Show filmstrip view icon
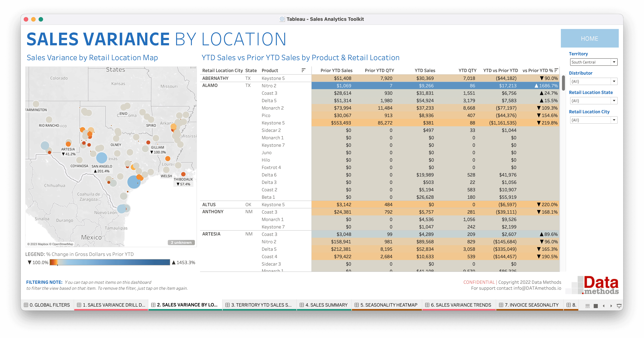Image resolution: width=644 pixels, height=338 pixels. pos(588,306)
